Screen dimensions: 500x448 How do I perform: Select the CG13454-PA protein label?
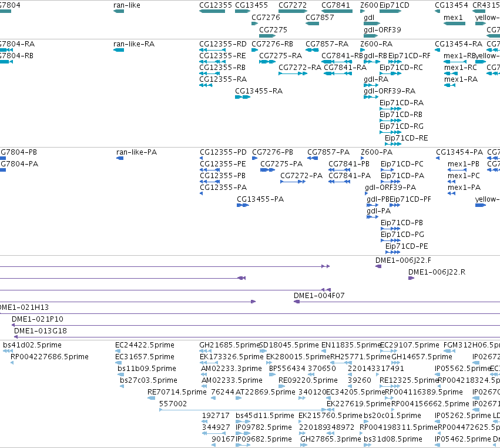(x=459, y=152)
